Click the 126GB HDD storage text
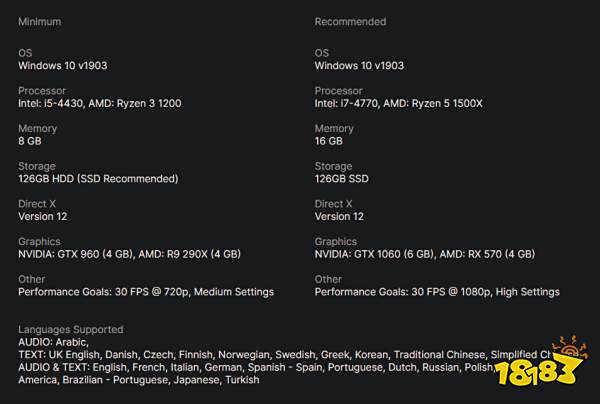This screenshot has width=600, height=404. (x=98, y=179)
